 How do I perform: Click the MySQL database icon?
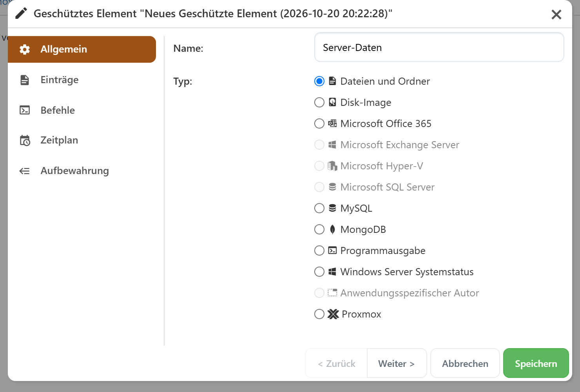point(332,208)
